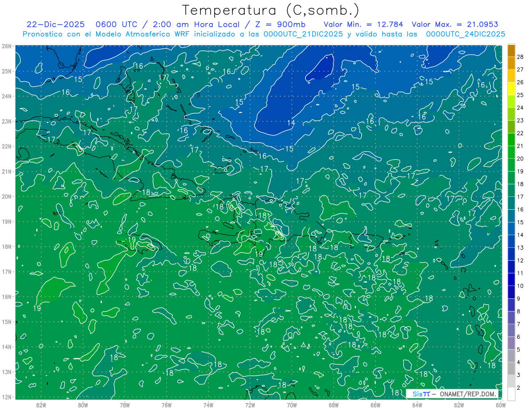This screenshot has height=411, width=532.
Task: Click the "16N" latitude axis label
Action: pos(7,297)
